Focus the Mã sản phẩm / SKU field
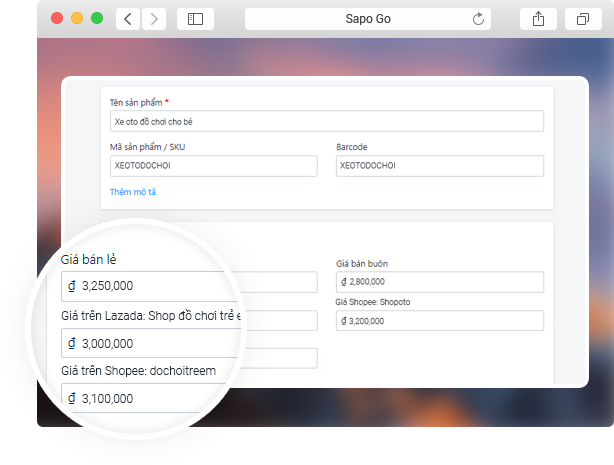Screen dimensions: 614x465 (x=213, y=166)
